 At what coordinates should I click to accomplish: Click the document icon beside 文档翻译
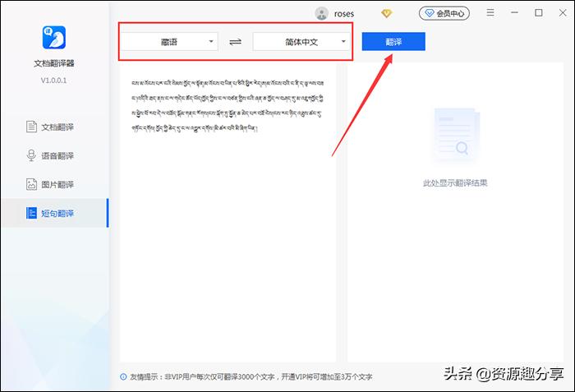(31, 127)
